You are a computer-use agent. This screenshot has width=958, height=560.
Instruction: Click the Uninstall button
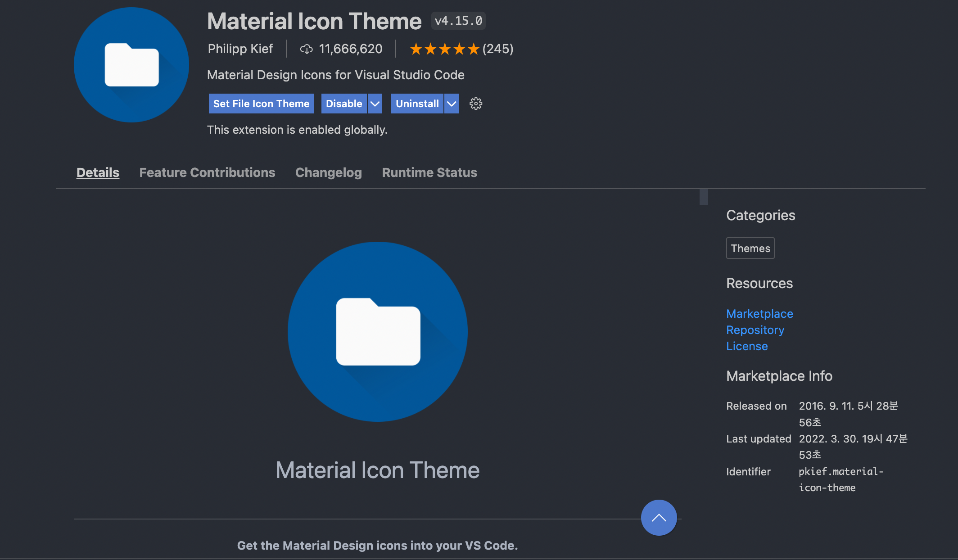point(417,104)
